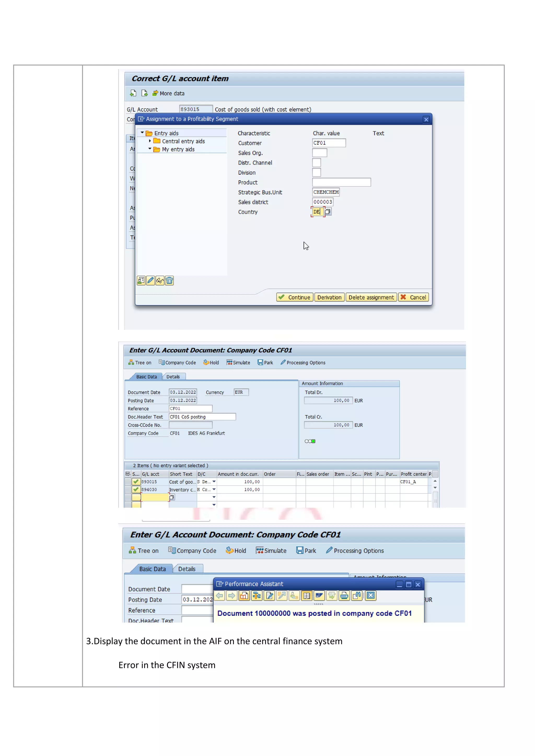535x756 pixels.
Task: Click the green status check for account 893015
Action: (136, 482)
